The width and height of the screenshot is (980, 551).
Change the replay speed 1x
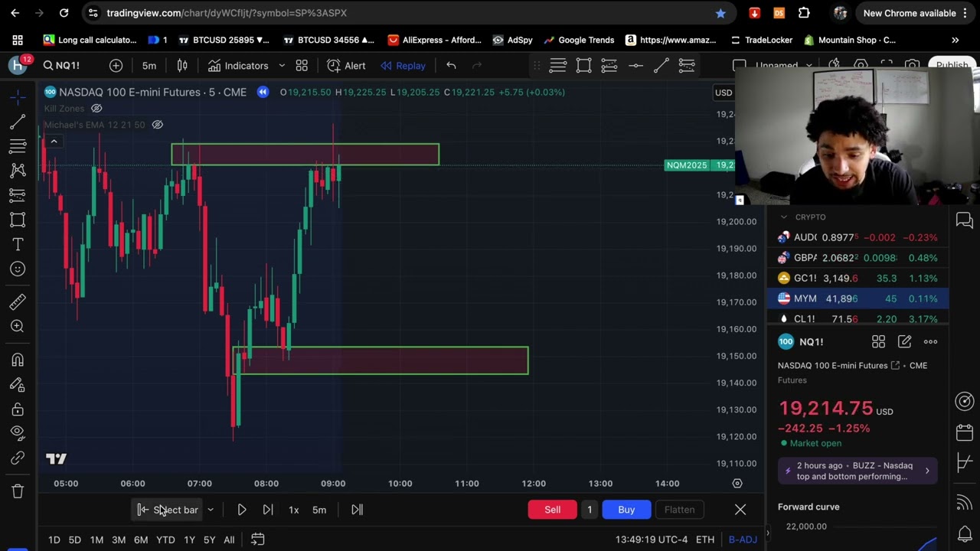pos(293,510)
